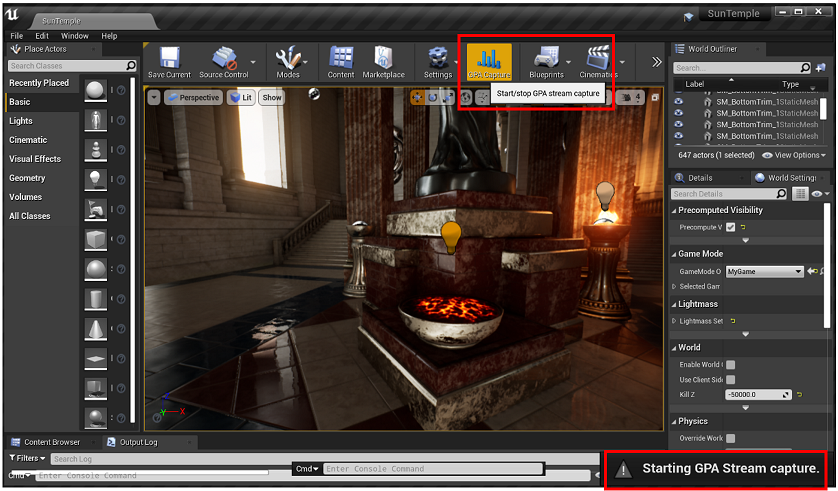Expand Lightmass Settings row

674,321
